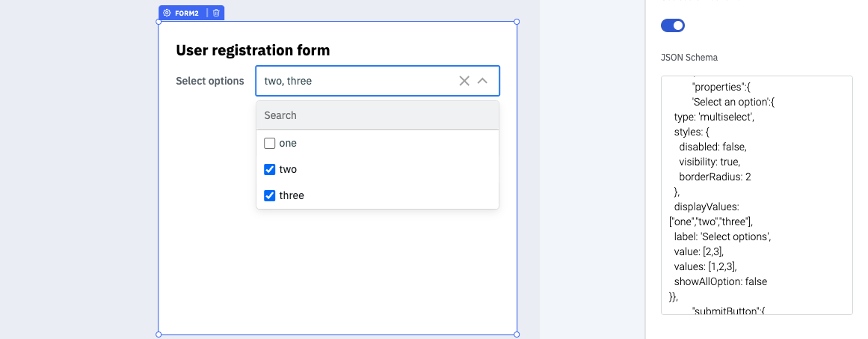Screen dimensions: 868x339
Task: Click the 'User registration form' title
Action: tap(253, 50)
